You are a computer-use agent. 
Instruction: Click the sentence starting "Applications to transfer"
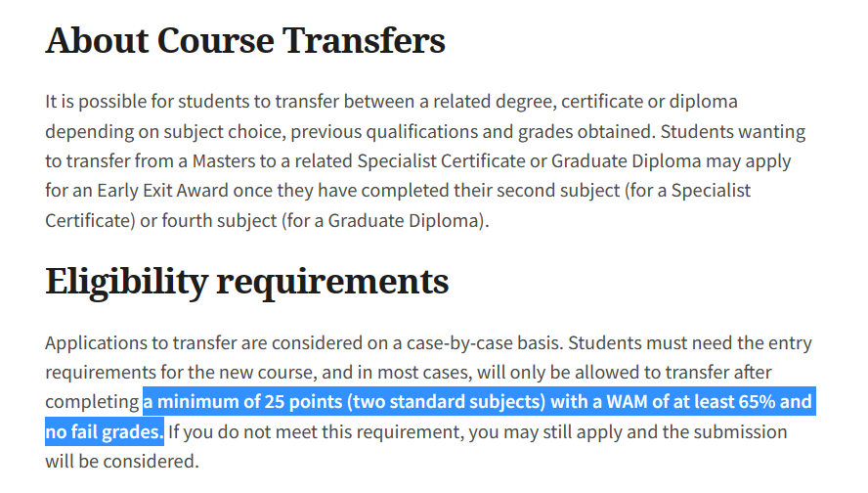(x=304, y=343)
